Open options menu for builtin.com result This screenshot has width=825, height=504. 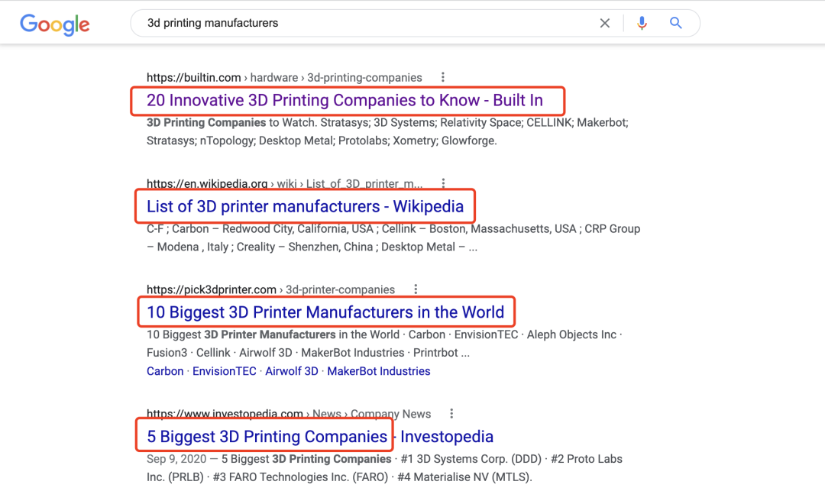[443, 77]
